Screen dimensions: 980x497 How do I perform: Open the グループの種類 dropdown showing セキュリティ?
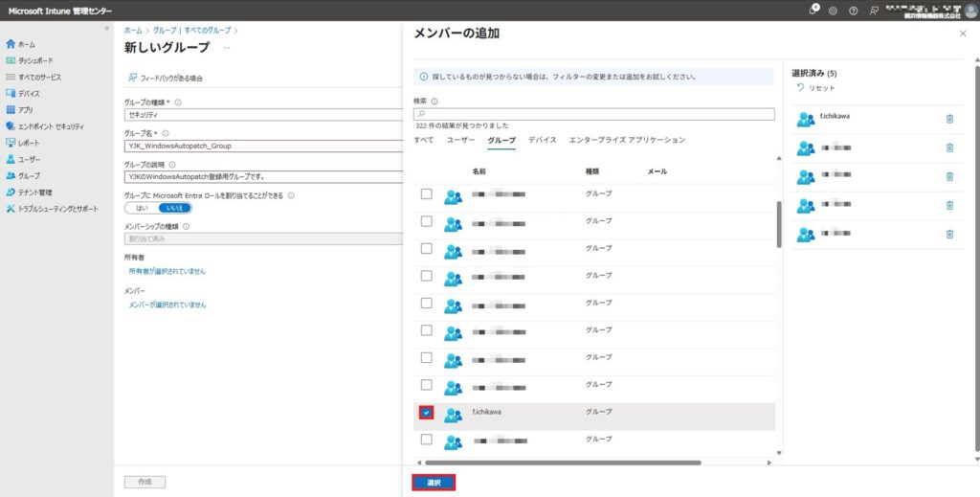(264, 115)
